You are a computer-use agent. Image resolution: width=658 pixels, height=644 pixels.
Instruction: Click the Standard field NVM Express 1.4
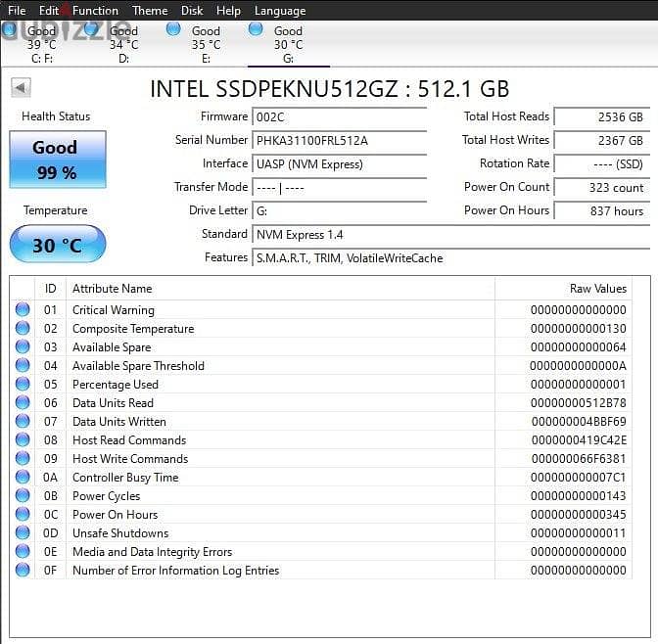coord(451,235)
